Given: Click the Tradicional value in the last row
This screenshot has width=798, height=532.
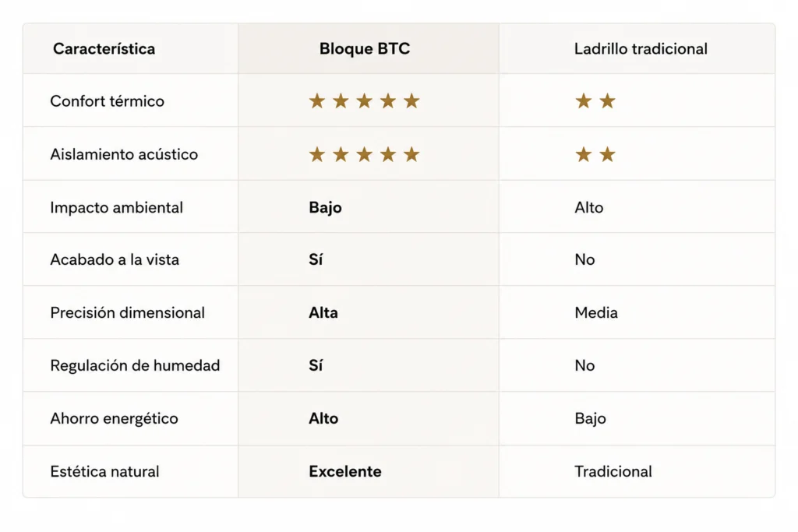Looking at the screenshot, I should coord(613,471).
